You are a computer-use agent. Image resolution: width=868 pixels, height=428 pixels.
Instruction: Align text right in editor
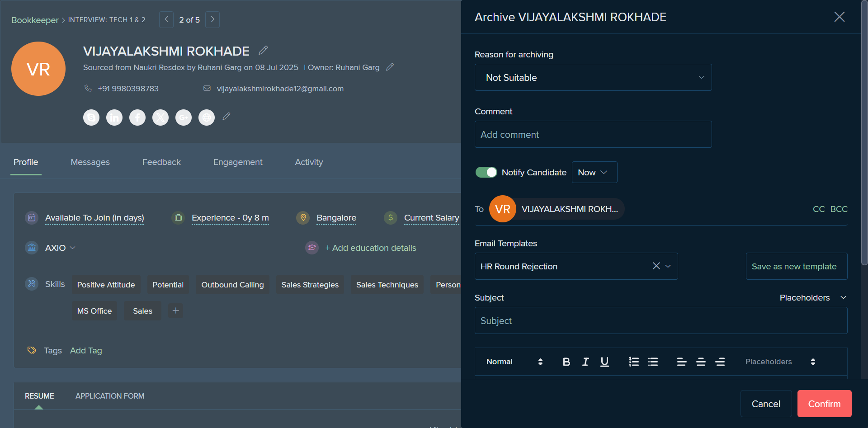[x=720, y=362]
